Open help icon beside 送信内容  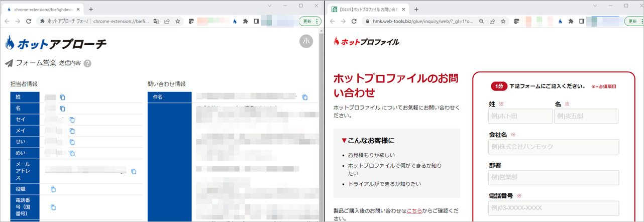click(x=87, y=63)
